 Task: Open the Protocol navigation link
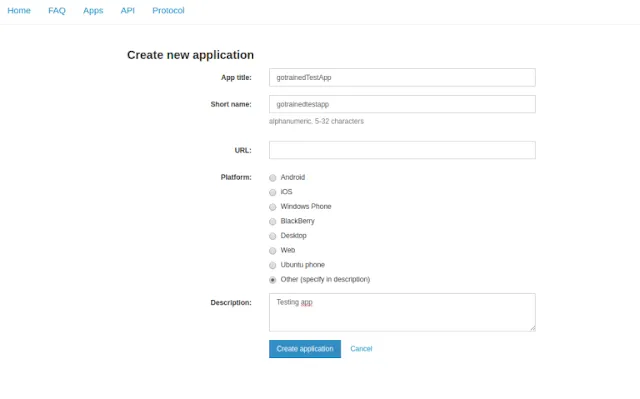tap(168, 11)
